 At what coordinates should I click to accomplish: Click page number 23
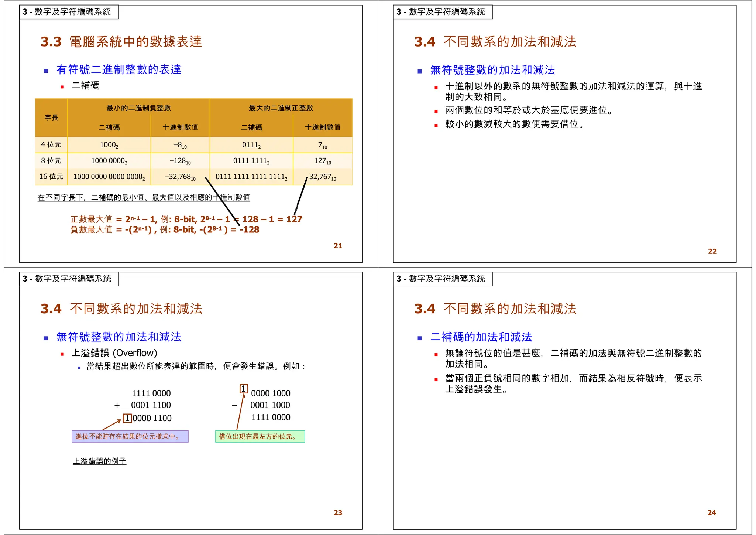point(338,513)
